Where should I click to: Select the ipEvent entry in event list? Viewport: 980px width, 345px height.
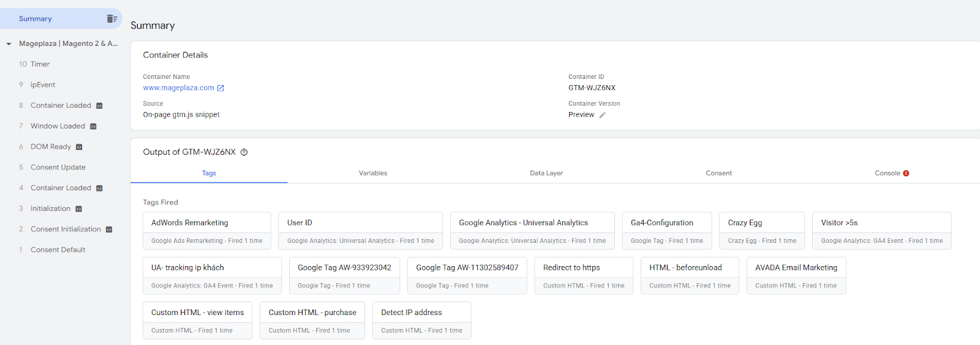(x=43, y=85)
